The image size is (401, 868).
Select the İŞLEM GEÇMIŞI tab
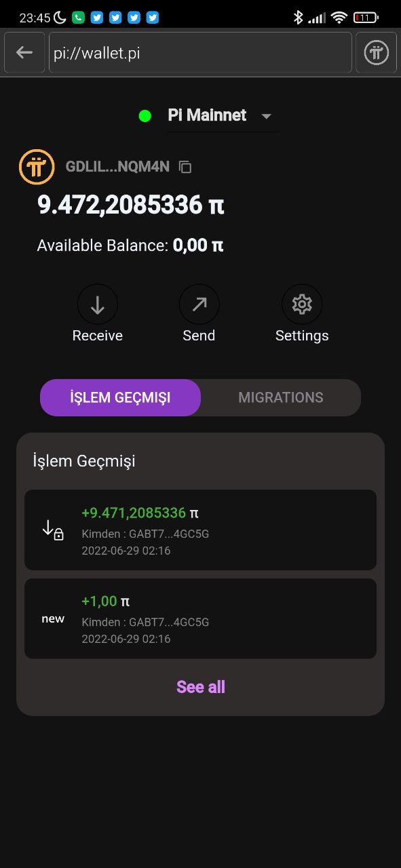(120, 397)
